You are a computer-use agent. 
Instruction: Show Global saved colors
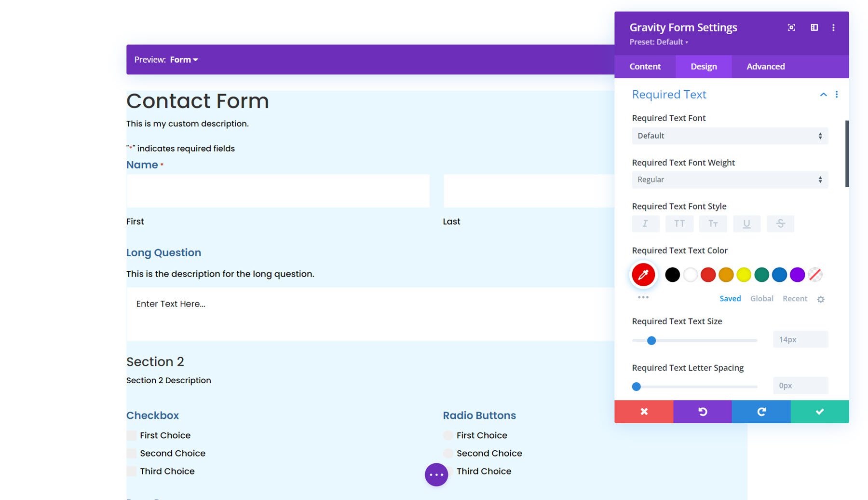[761, 298]
